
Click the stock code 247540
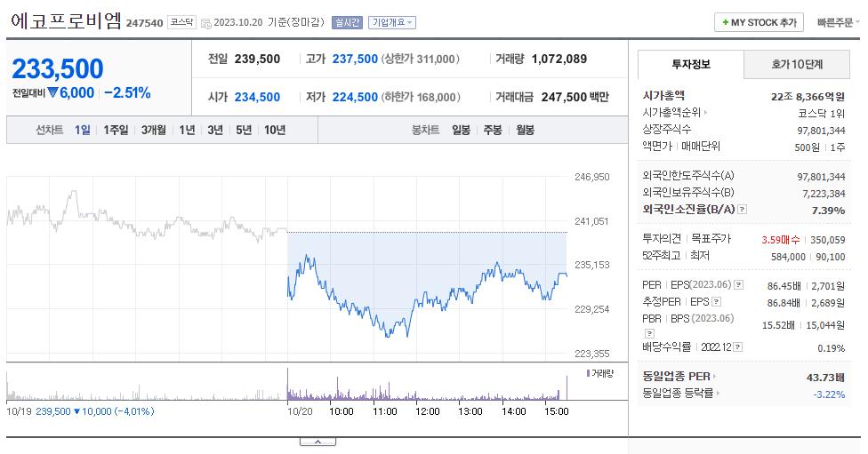144,23
